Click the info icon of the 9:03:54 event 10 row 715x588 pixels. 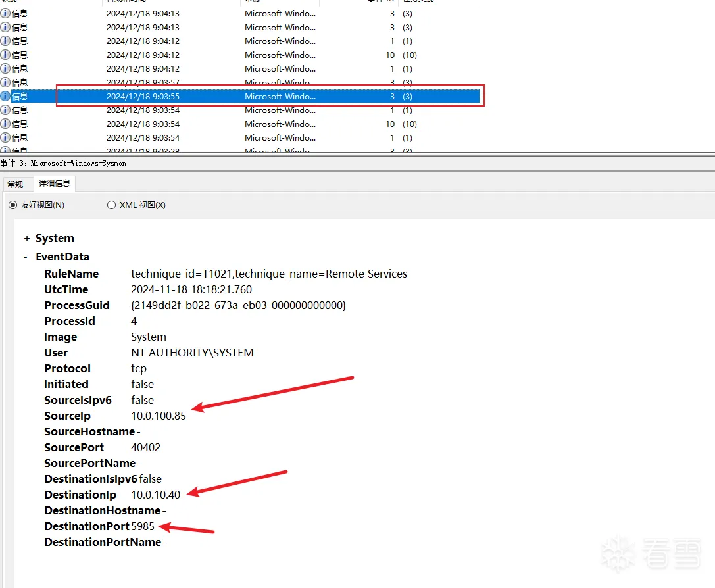coord(5,124)
